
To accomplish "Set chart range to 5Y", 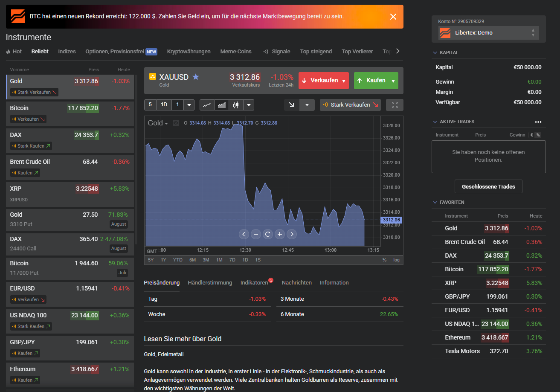I will click(151, 260).
